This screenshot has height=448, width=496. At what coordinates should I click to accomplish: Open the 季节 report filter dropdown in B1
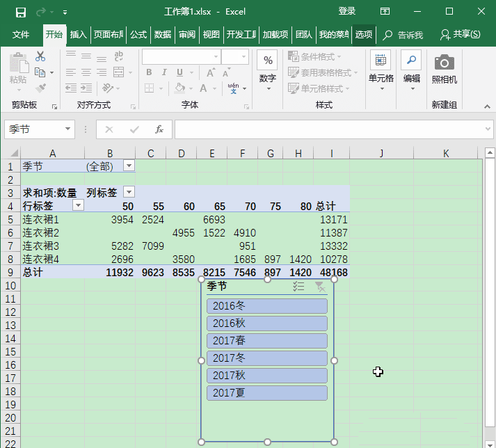[x=129, y=166]
